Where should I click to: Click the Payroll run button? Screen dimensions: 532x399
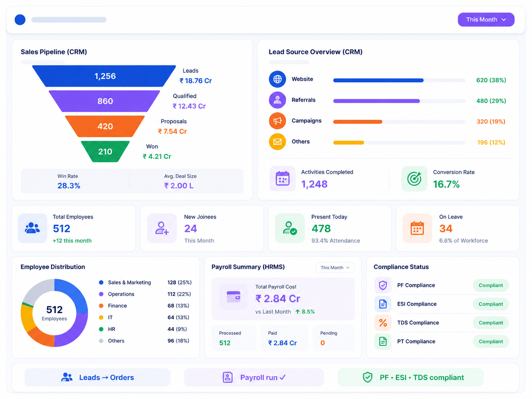click(x=254, y=377)
